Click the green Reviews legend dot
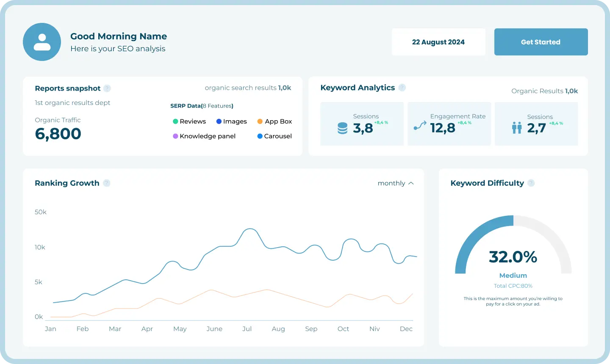The width and height of the screenshot is (610, 364). [175, 121]
